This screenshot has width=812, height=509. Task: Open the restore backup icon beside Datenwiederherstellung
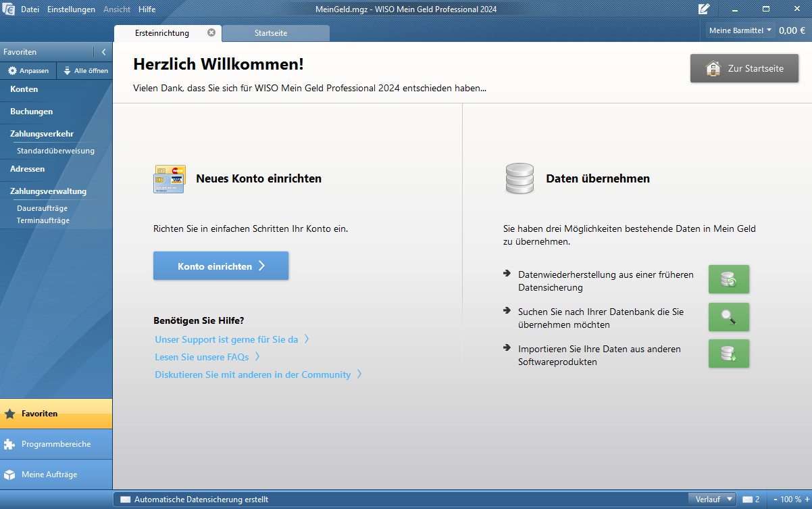click(x=728, y=279)
